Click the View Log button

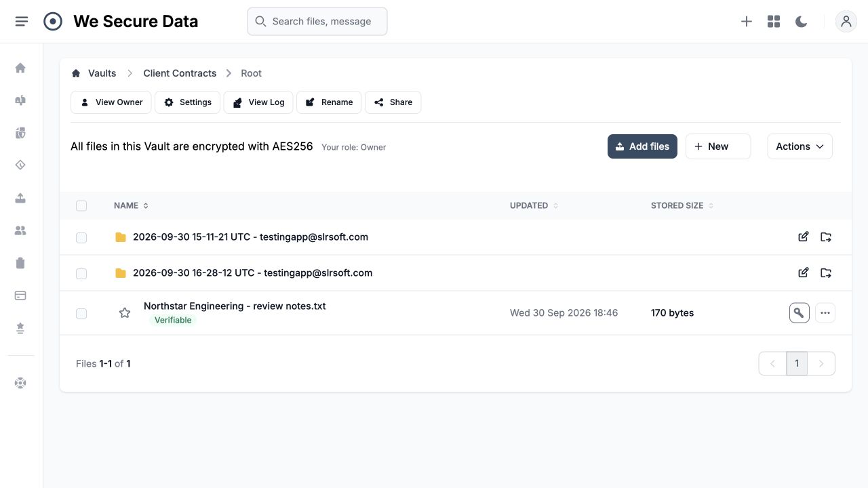pyautogui.click(x=258, y=102)
